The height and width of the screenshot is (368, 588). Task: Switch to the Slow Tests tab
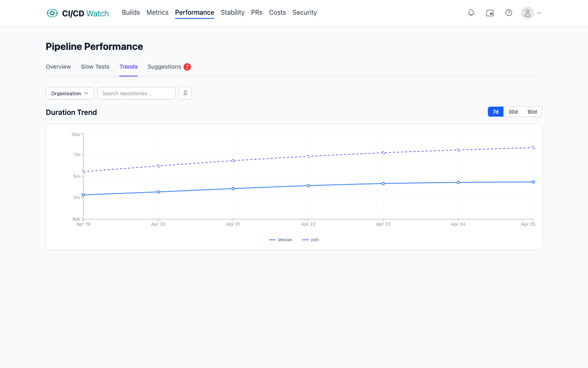[95, 67]
